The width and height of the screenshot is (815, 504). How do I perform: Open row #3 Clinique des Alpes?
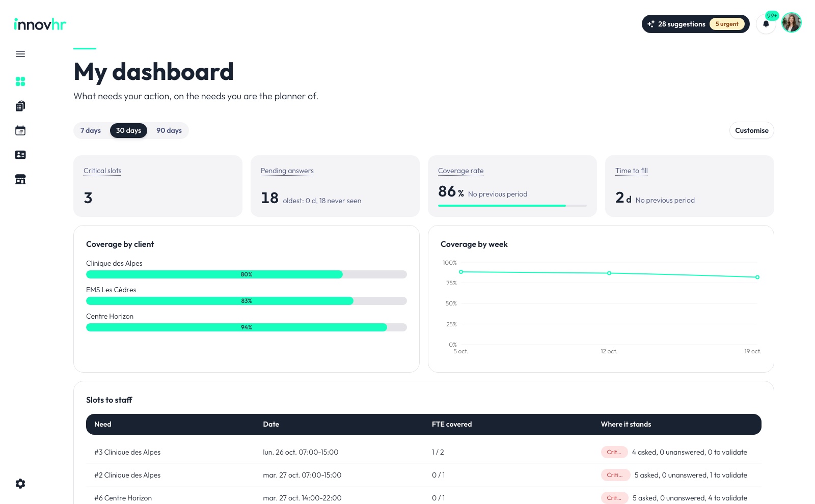pyautogui.click(x=424, y=452)
